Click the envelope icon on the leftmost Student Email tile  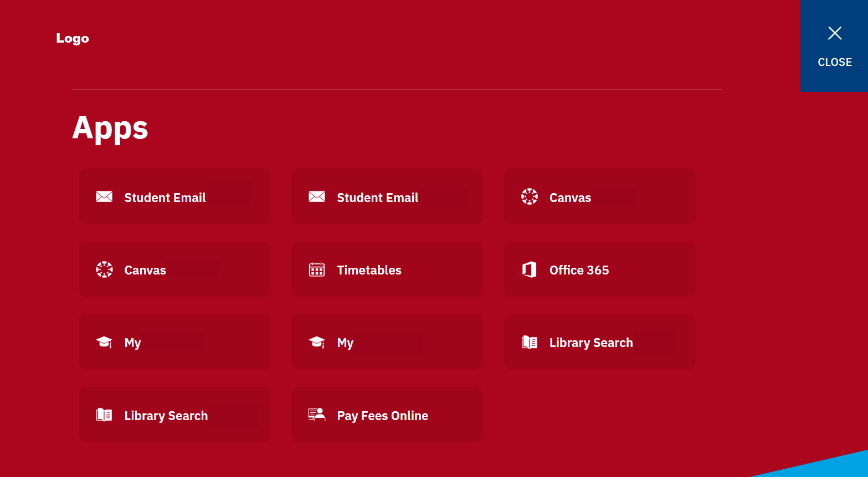(x=104, y=197)
